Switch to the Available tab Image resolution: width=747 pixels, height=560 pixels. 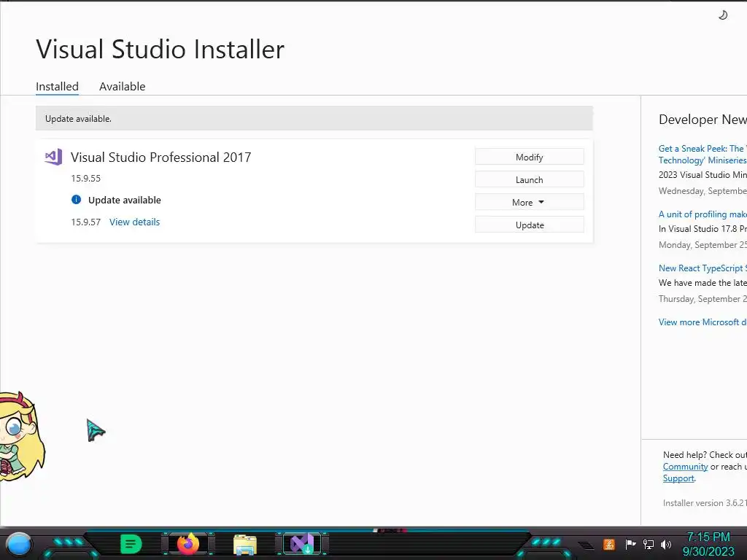tap(122, 86)
